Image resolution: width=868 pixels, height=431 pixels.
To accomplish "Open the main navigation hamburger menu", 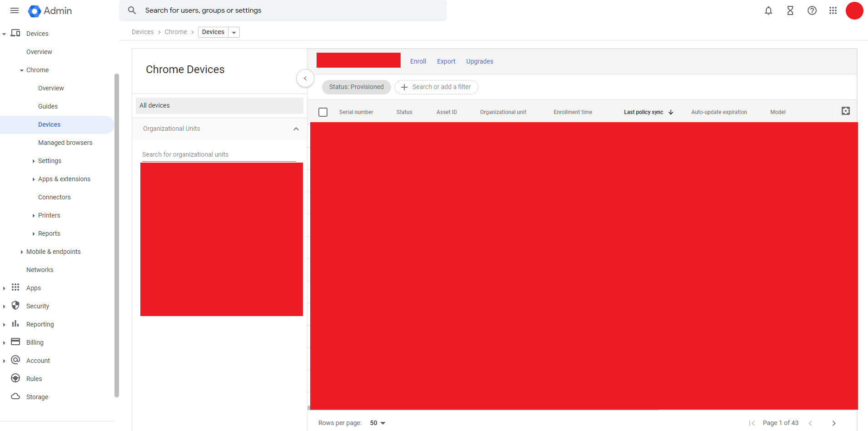I will (x=14, y=10).
